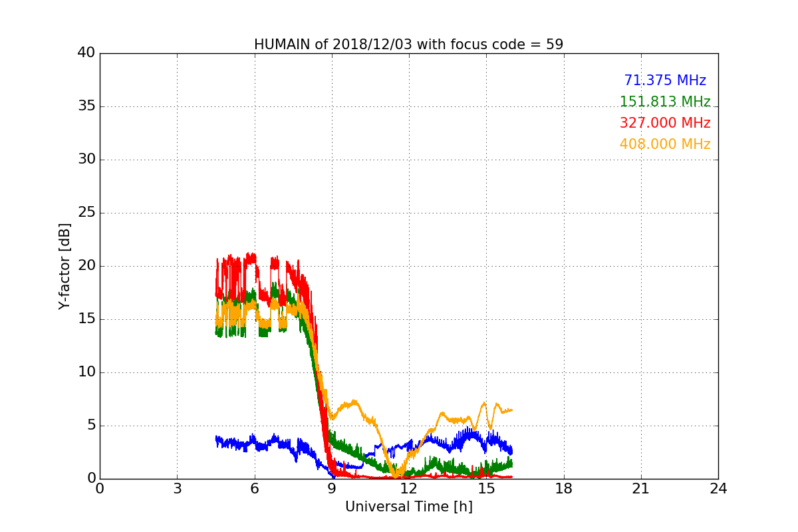Click the y-axis tick label '35'
Image resolution: width=798 pixels, height=532 pixels.
(86, 106)
